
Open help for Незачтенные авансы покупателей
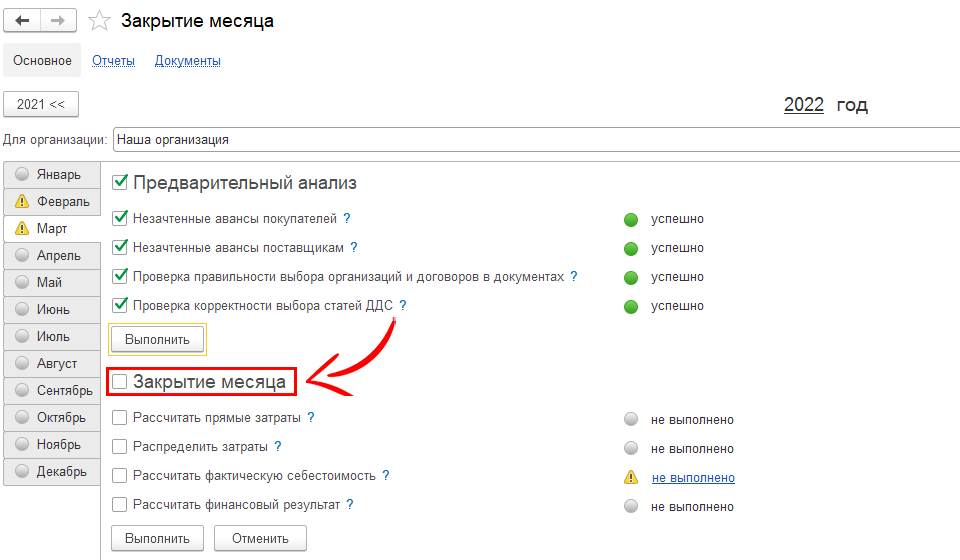347,218
